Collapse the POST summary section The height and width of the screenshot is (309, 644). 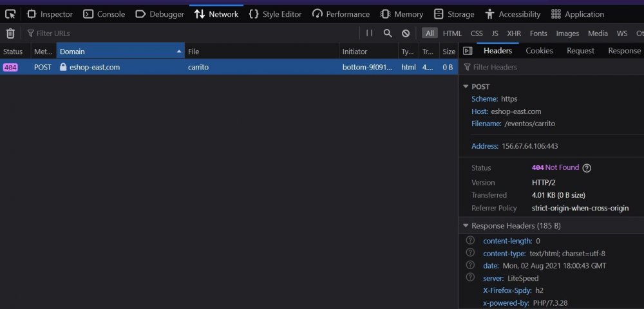[x=466, y=87]
